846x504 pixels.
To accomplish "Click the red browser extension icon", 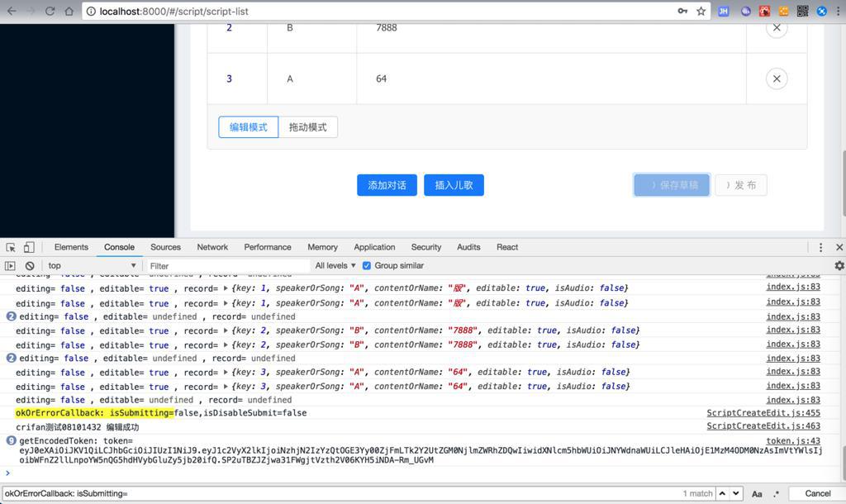I will pyautogui.click(x=764, y=11).
